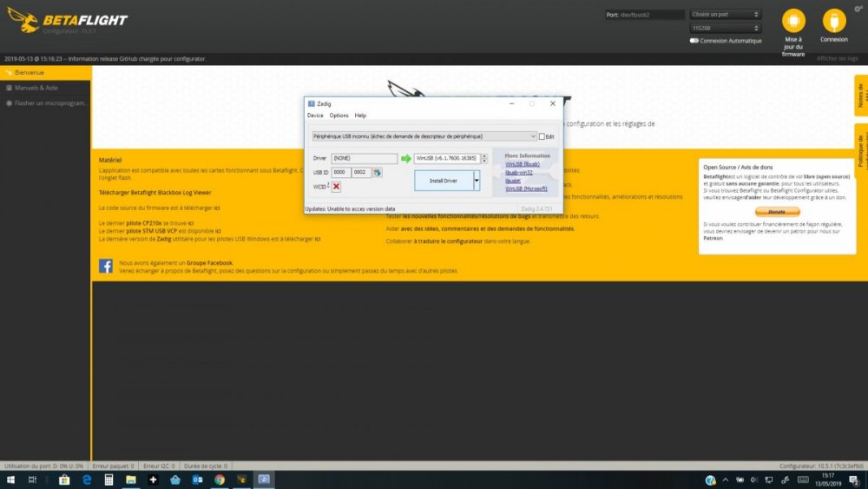Image resolution: width=868 pixels, height=489 pixels.
Task: Open Microsoft Store bag on taskbar
Action: [64, 479]
